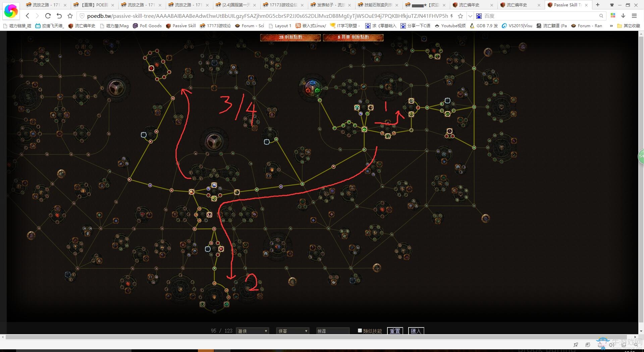Show more bookmarks overflow chevron
Image resolution: width=644 pixels, height=352 pixels.
[x=611, y=26]
